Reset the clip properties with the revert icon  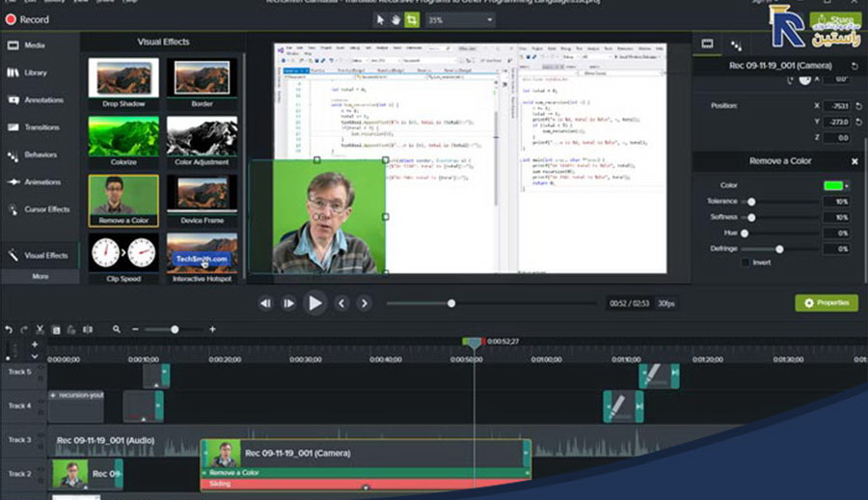(856, 67)
